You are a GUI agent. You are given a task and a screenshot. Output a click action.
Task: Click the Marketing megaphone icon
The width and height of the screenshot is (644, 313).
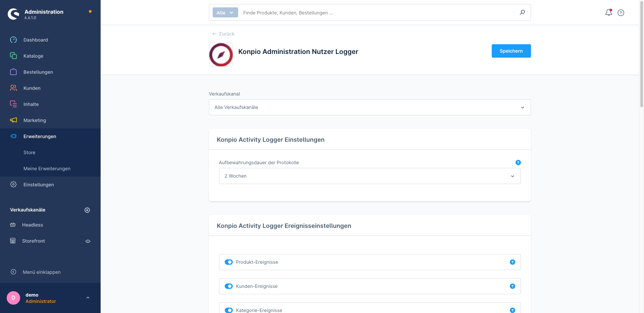(x=13, y=120)
